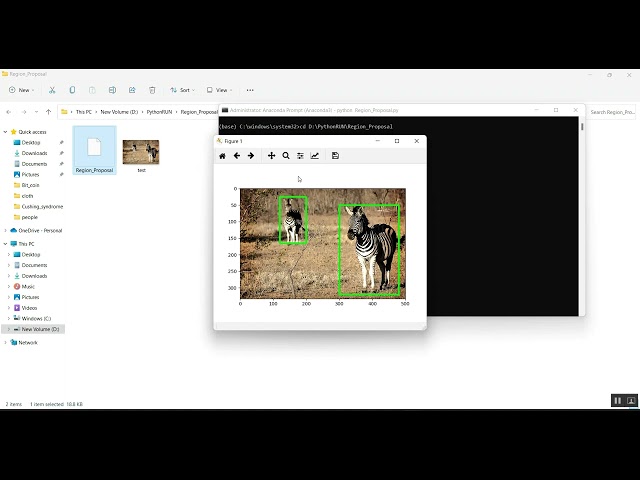Pause the recording with the pause button
Image resolution: width=640 pixels, height=480 pixels.
618,401
